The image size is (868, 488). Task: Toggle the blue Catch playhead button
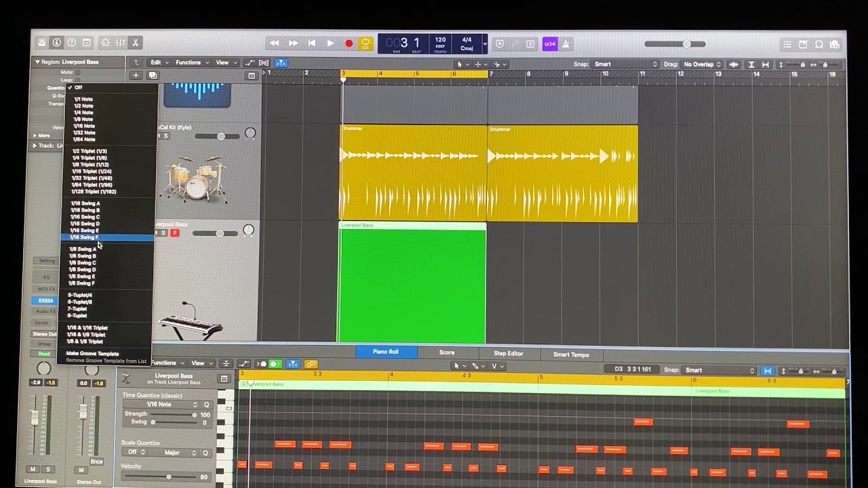[x=281, y=63]
